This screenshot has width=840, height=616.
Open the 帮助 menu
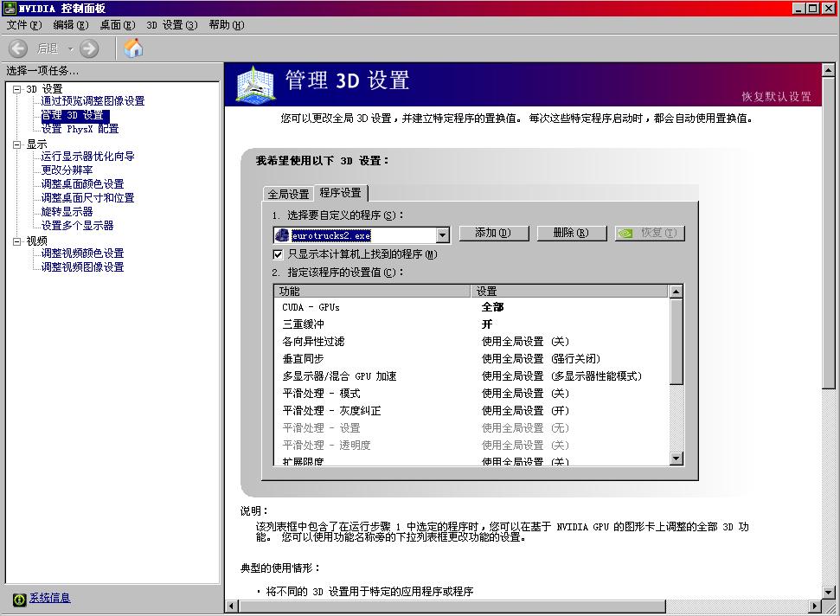[x=226, y=25]
